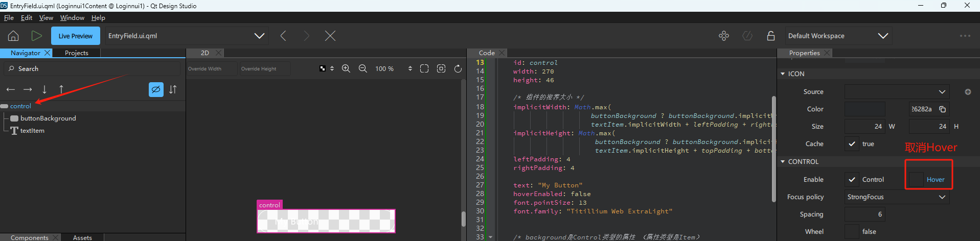
Task: Open the File menu
Action: [x=9, y=17]
